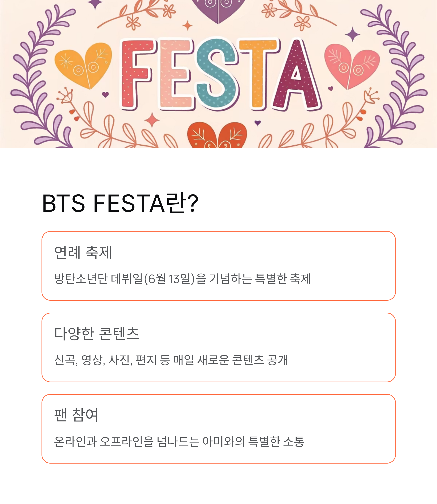
Task: Click the debut date description mentioning 6월 13일
Action: tap(182, 279)
